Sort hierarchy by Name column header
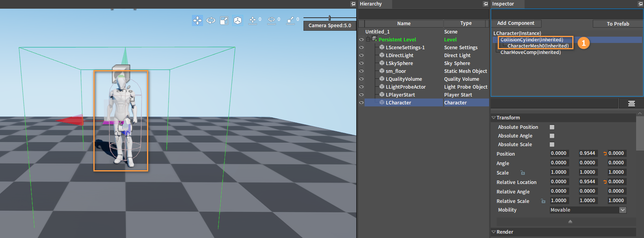Viewport: 644px width, 238px height. click(x=404, y=24)
